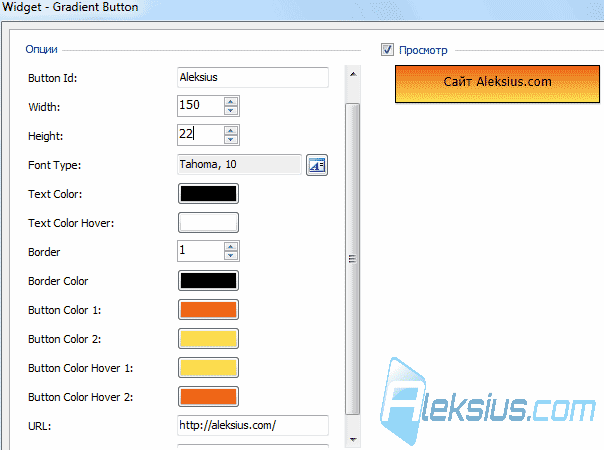Click the Button Color Hover 2: label
This screenshot has width=604, height=450.
click(81, 397)
